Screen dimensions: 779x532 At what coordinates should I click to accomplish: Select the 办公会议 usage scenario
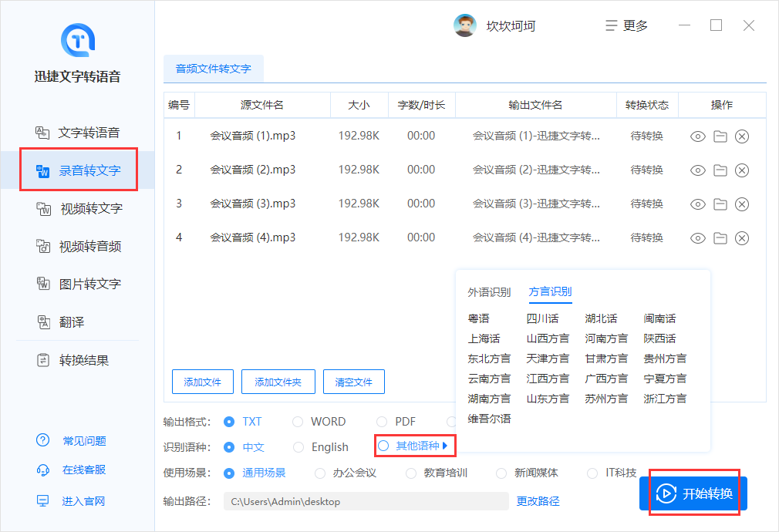point(320,473)
